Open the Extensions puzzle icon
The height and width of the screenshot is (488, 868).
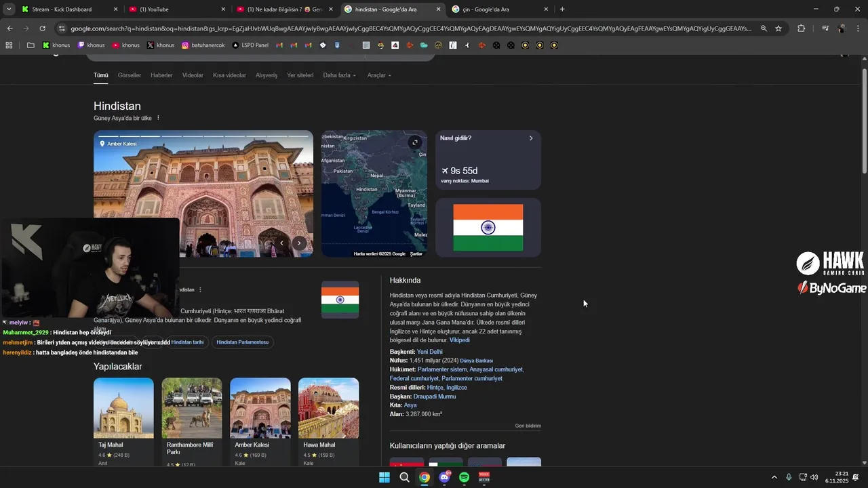pos(802,28)
